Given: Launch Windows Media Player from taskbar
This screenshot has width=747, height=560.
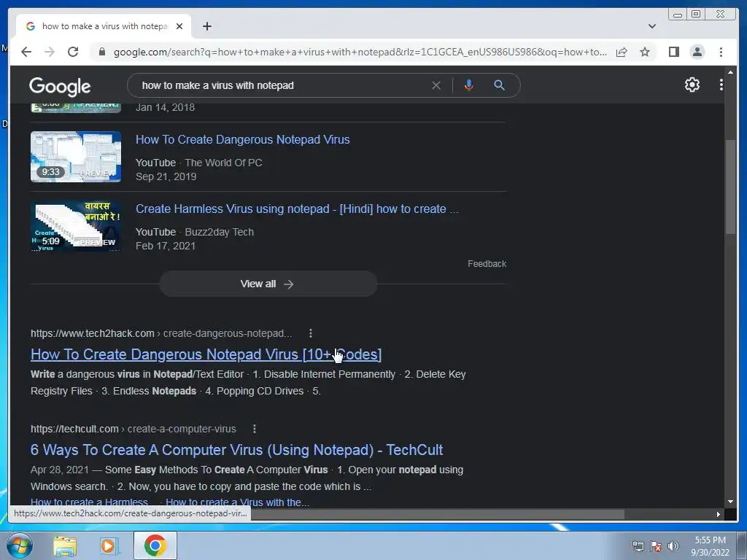Looking at the screenshot, I should tap(109, 545).
